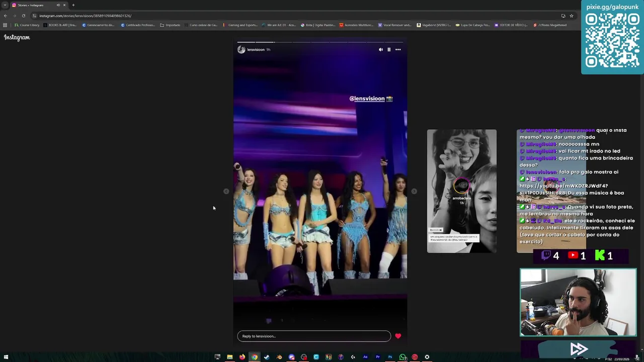The height and width of the screenshot is (362, 644).
Task: Open Steam from the taskbar
Action: 267,357
